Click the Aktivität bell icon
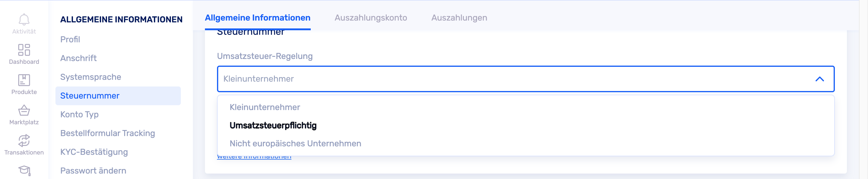 pyautogui.click(x=24, y=20)
